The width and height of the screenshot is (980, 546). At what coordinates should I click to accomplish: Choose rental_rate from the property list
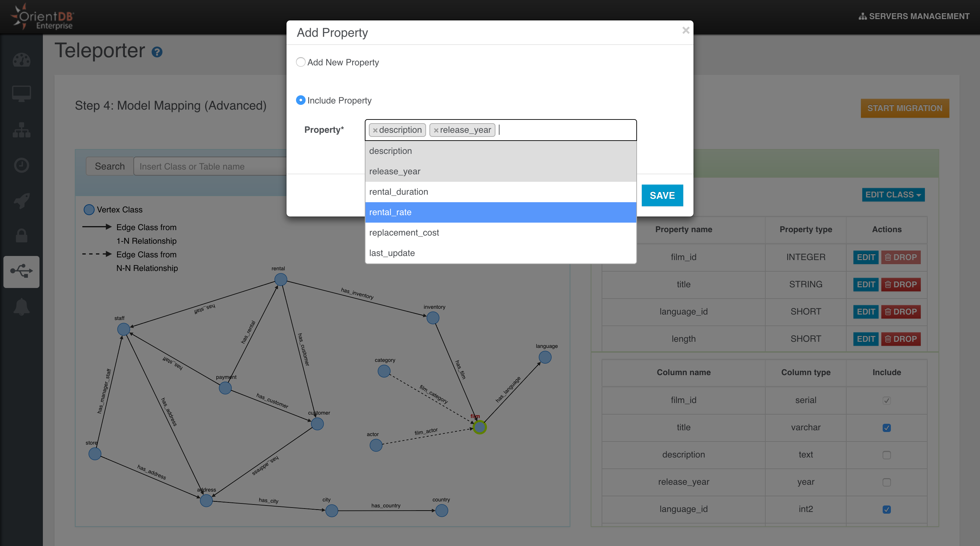tap(500, 212)
